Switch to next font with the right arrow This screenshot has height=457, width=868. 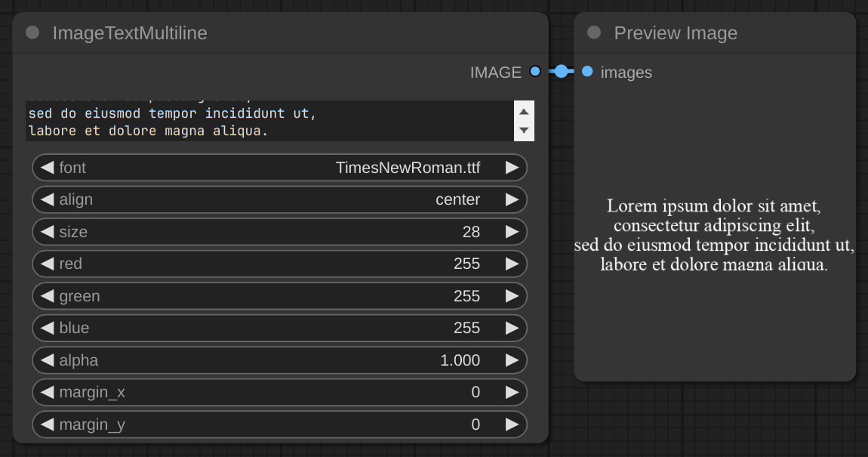(x=512, y=168)
